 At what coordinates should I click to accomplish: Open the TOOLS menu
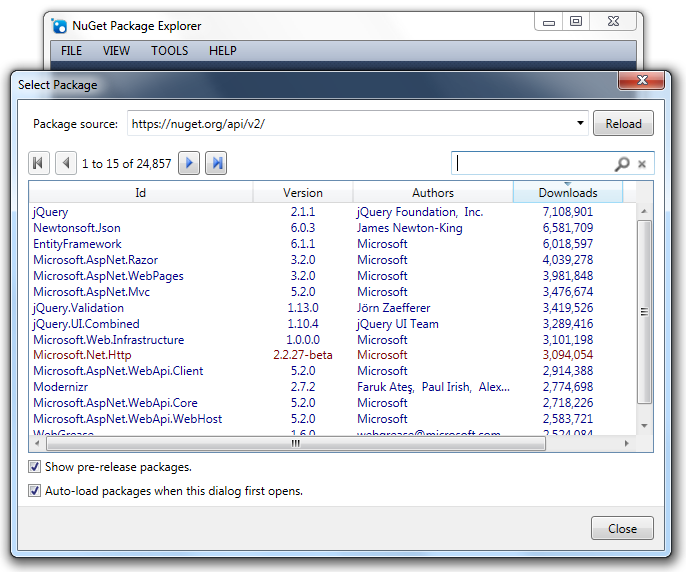[169, 51]
